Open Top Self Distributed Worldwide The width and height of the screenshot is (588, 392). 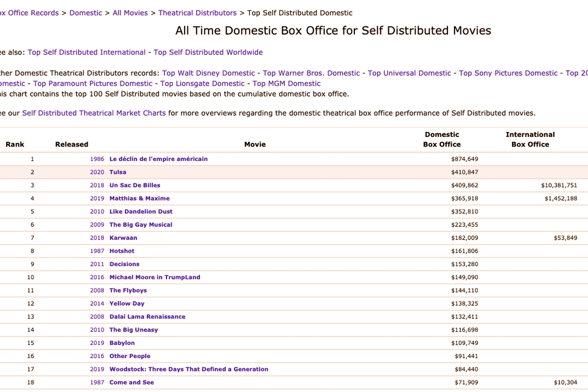click(208, 52)
